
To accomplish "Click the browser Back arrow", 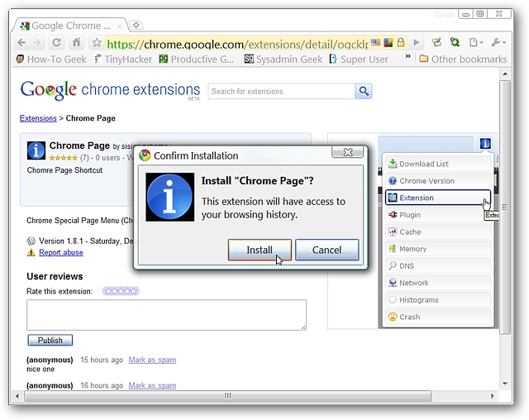I will coord(21,42).
